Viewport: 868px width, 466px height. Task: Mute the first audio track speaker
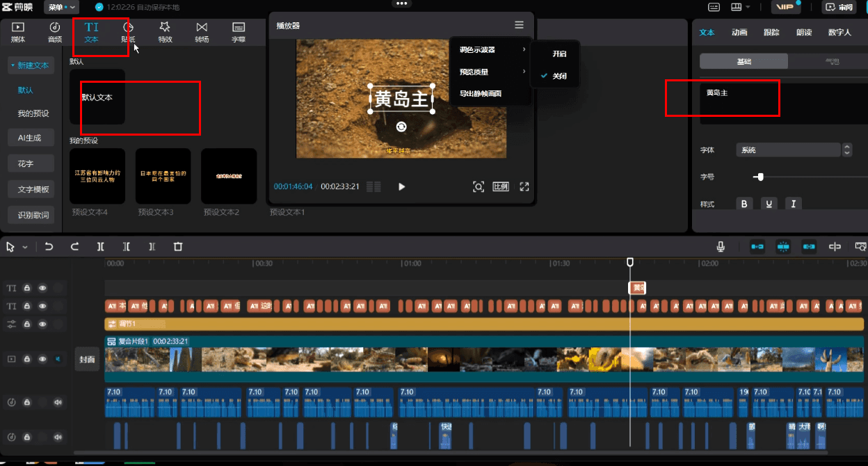58,402
